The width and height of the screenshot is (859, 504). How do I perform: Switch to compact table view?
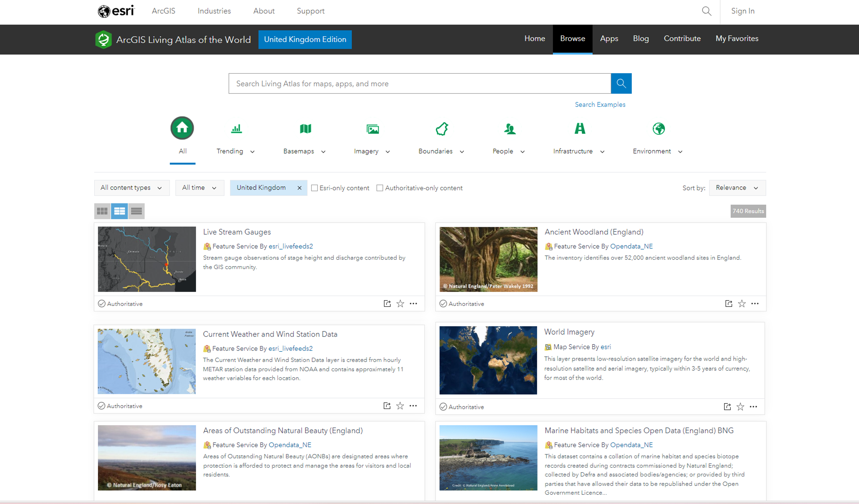click(x=136, y=211)
